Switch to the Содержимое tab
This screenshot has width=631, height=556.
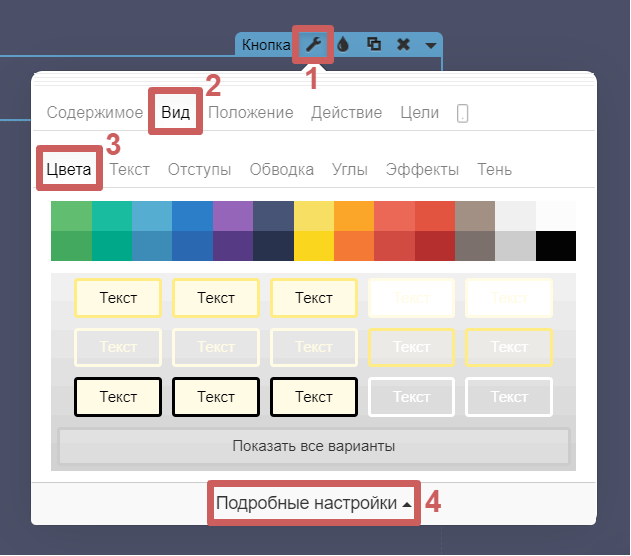(95, 112)
